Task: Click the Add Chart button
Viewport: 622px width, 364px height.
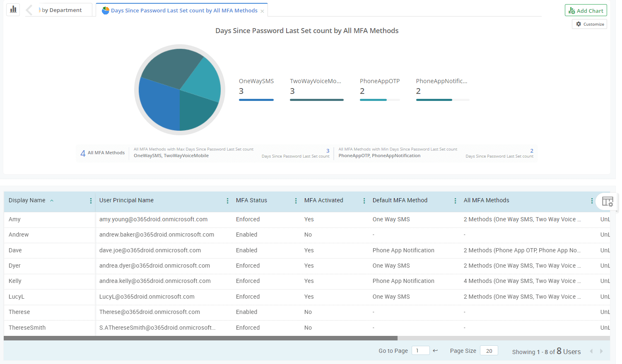Action: coord(586,11)
